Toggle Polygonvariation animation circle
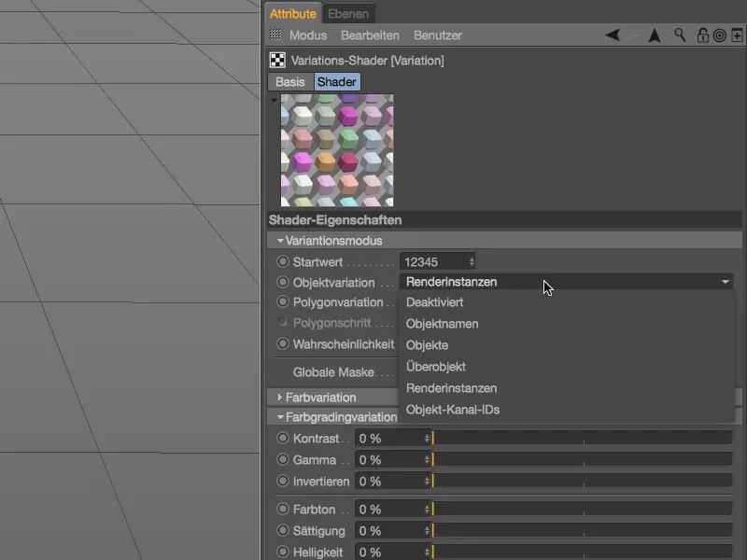The width and height of the screenshot is (747, 560). click(x=283, y=301)
